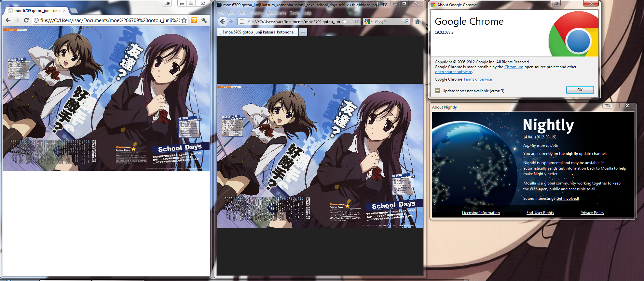Open the Help menu in Nightly
This screenshot has width=644, height=281.
pyautogui.click(x=307, y=13)
